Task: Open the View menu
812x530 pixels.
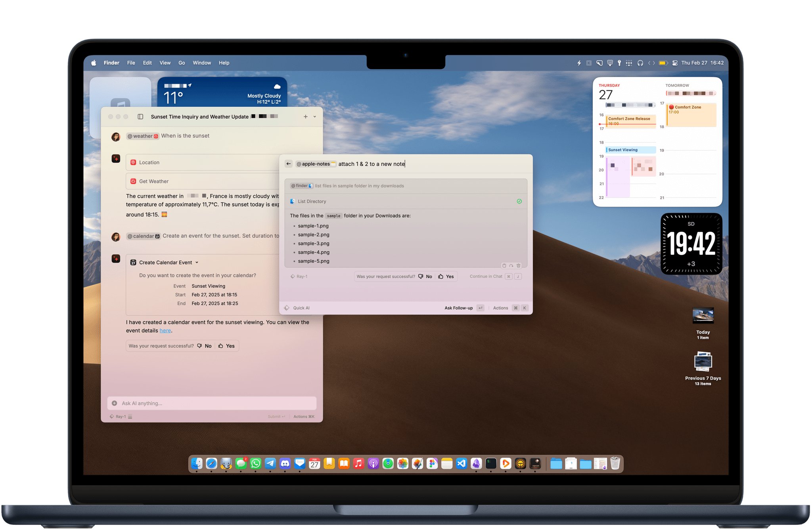Action: [165, 63]
